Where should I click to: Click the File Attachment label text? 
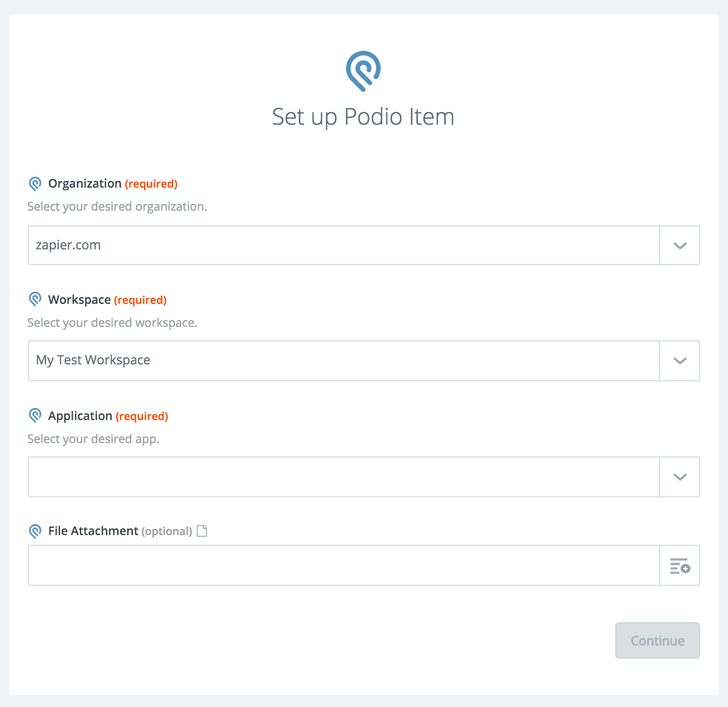(x=93, y=531)
